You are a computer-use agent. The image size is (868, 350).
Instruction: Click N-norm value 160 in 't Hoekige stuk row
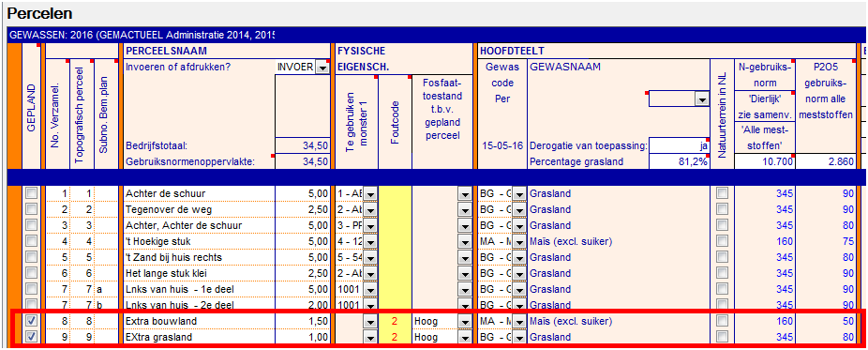click(x=765, y=242)
